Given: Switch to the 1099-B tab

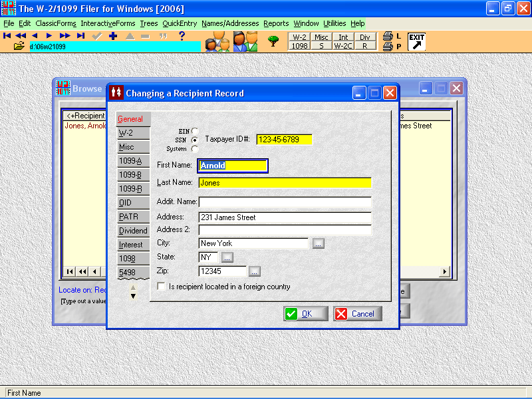Looking at the screenshot, I should point(133,175).
